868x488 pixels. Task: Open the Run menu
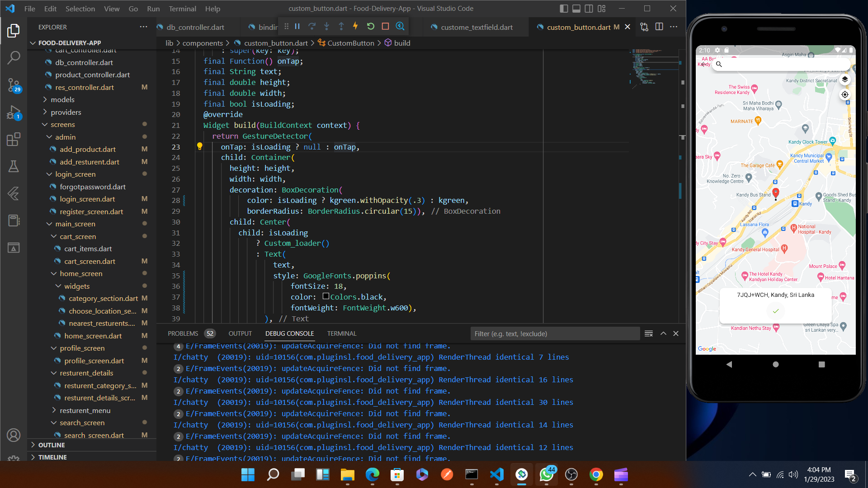(153, 9)
